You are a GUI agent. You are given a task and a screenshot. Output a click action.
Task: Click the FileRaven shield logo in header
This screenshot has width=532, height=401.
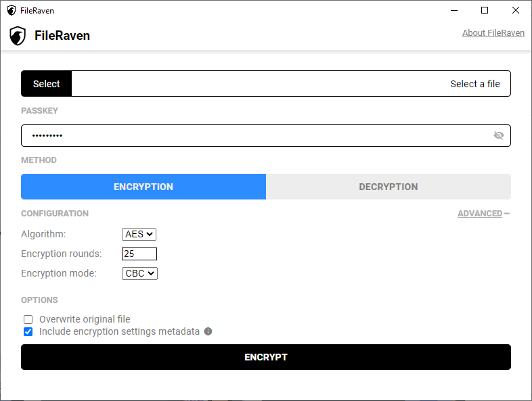18,36
